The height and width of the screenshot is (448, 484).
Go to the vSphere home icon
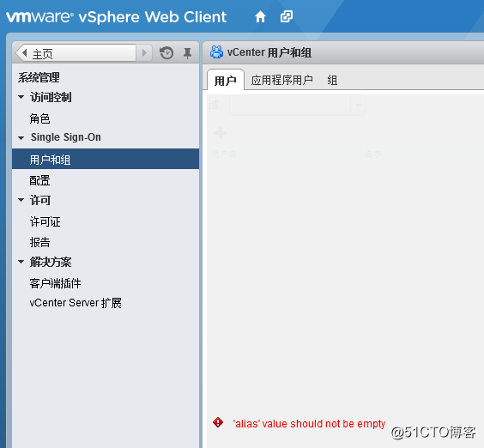(260, 16)
